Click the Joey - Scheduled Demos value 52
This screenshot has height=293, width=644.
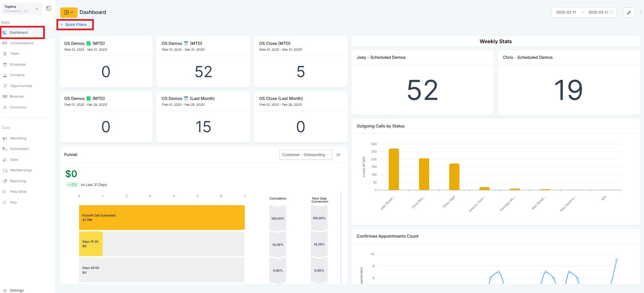[422, 90]
